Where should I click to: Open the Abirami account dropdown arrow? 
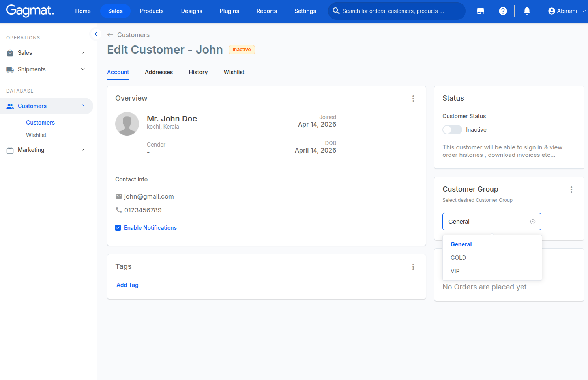583,11
